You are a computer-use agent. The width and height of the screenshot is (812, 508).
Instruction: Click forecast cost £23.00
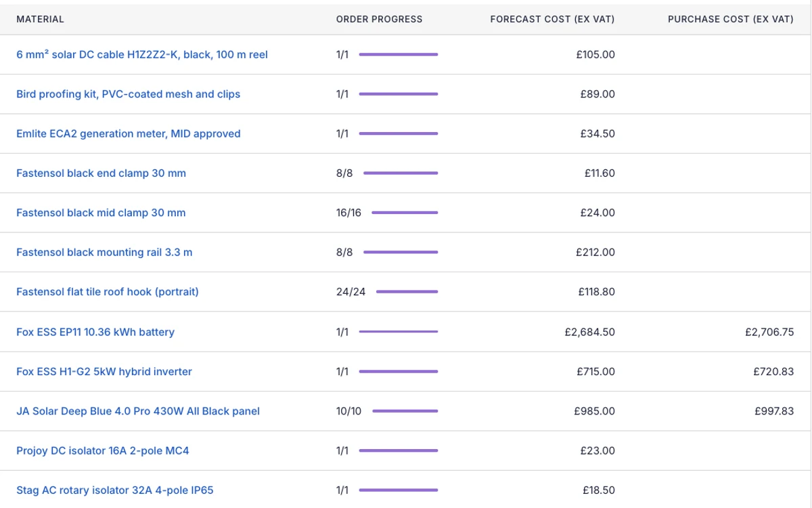pyautogui.click(x=598, y=450)
